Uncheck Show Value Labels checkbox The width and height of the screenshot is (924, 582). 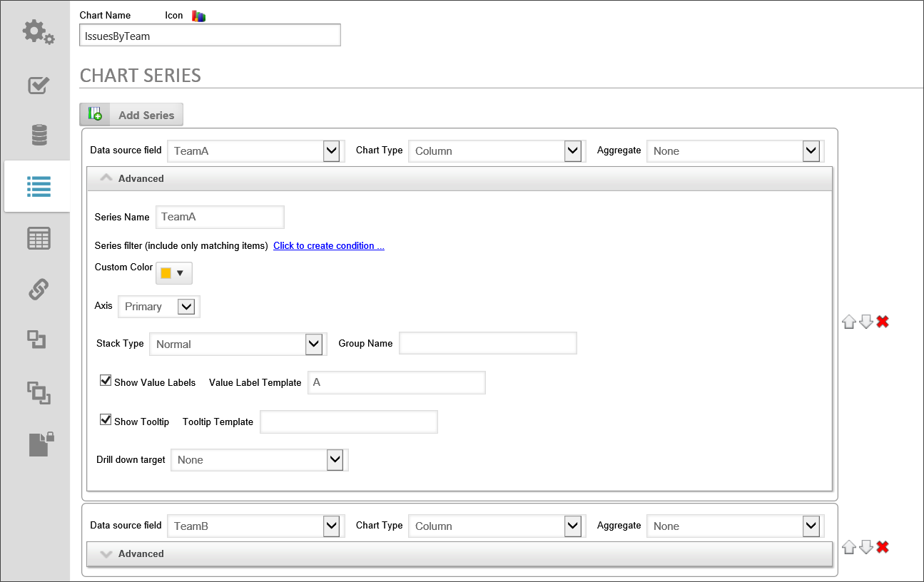pyautogui.click(x=106, y=381)
